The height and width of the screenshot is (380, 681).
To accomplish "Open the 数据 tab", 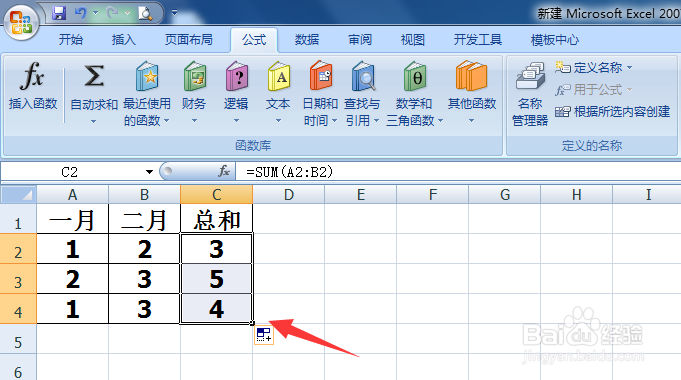I will (x=307, y=40).
